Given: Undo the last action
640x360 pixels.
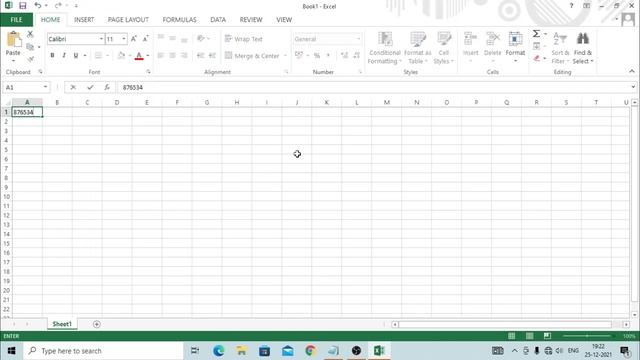Looking at the screenshot, I should 38,6.
